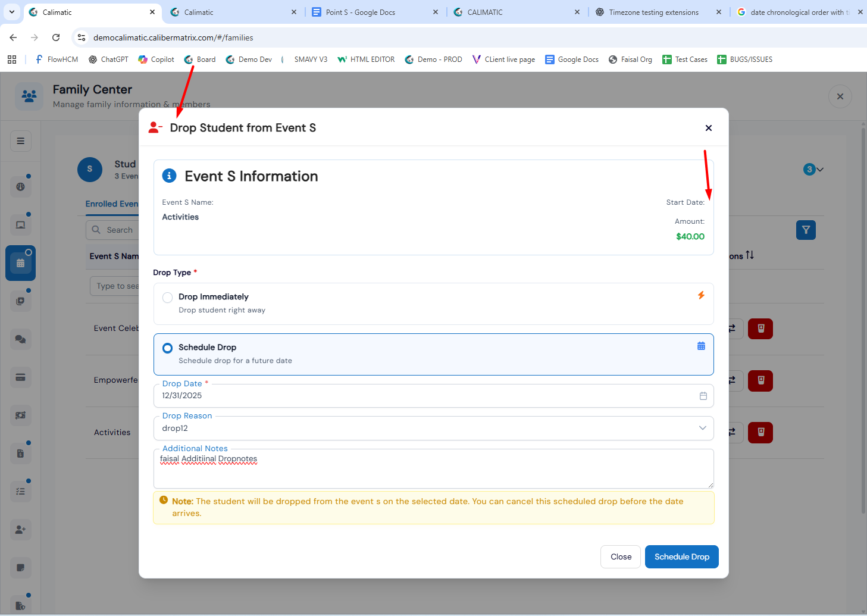Viewport: 867px width, 616px height.
Task: Click the red drop-student icon in dialog header
Action: (155, 127)
